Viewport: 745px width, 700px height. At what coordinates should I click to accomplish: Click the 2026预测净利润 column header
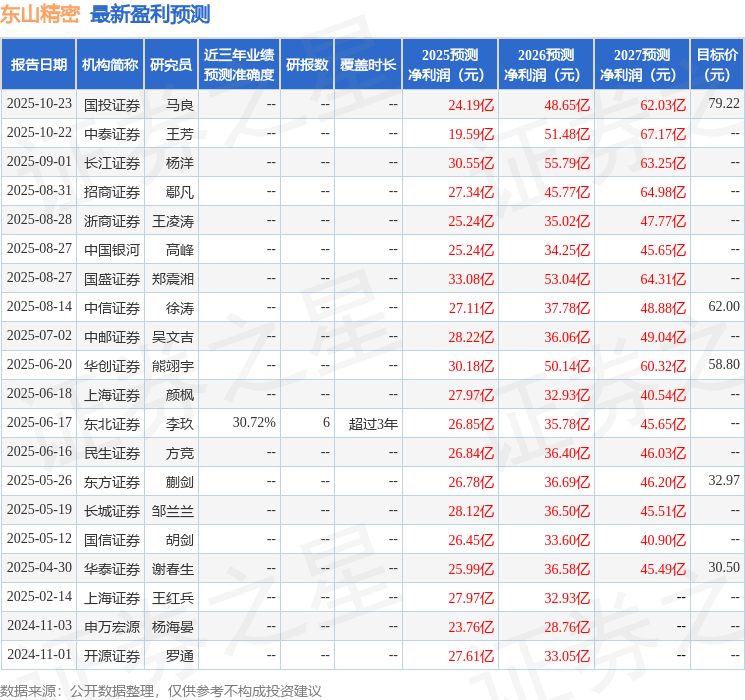coord(545,65)
